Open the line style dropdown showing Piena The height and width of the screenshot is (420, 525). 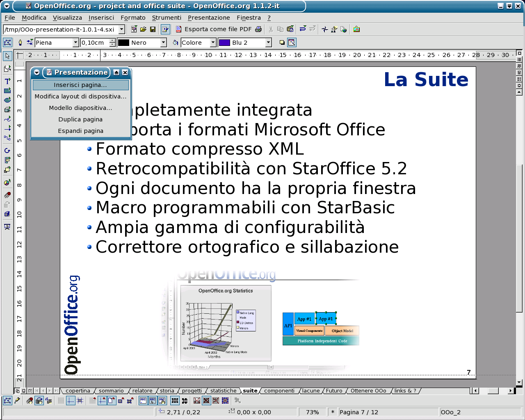(75, 43)
